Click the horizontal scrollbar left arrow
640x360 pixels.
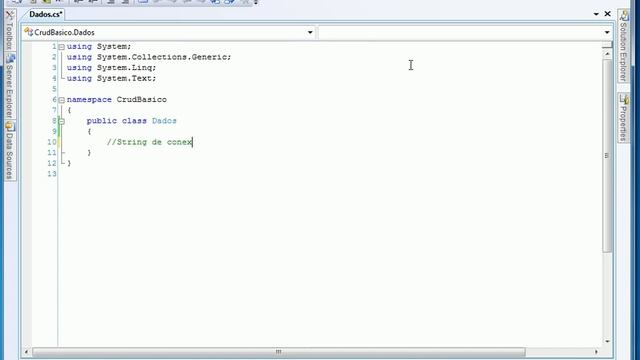tap(27, 352)
